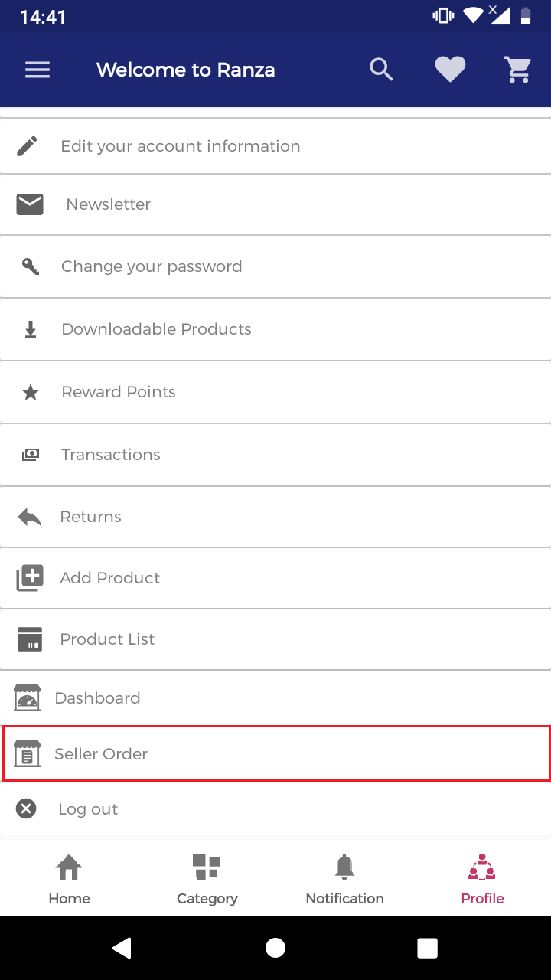Open the wishlist heart icon
This screenshot has width=551, height=980.
(450, 70)
